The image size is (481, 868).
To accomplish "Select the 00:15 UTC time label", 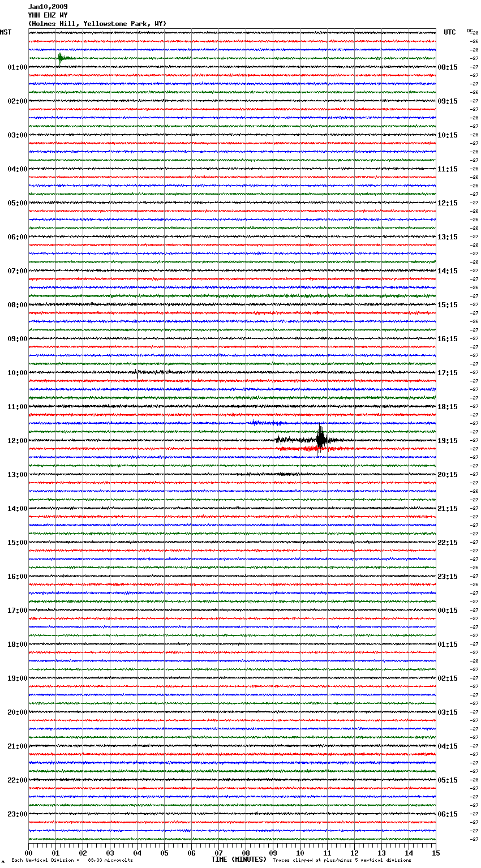I will point(448,611).
